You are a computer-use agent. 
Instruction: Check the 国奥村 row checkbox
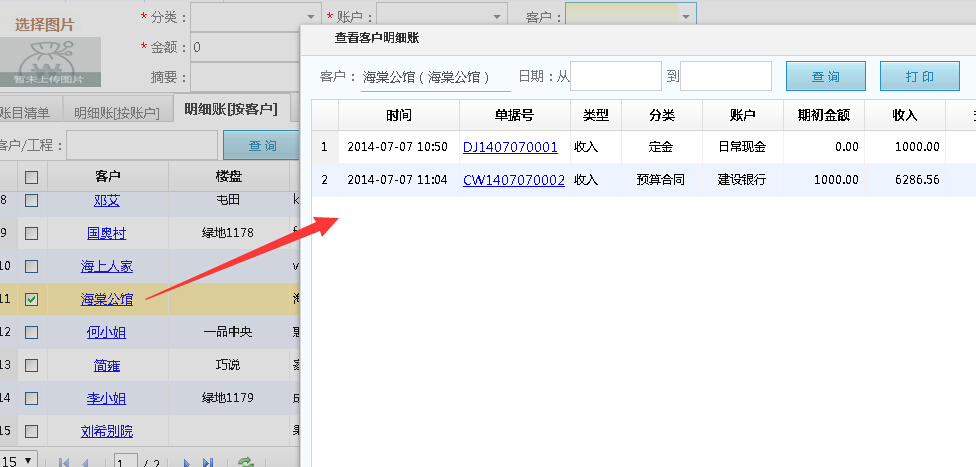(x=31, y=233)
